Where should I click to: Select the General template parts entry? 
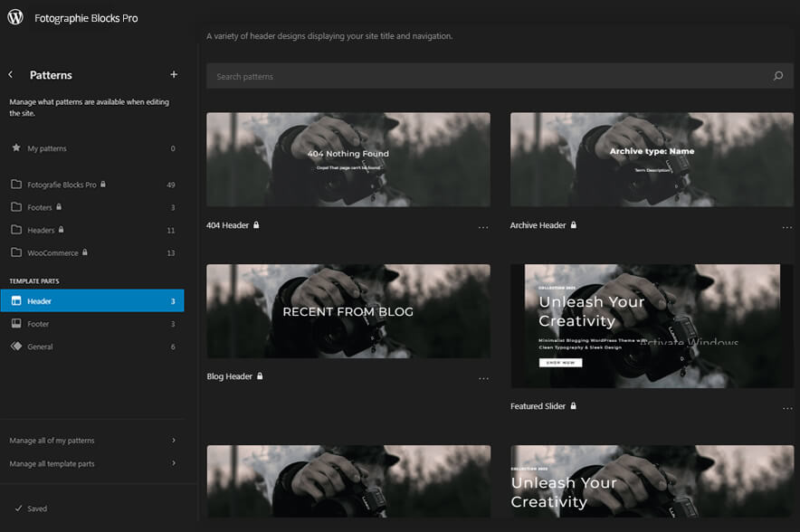coord(42,345)
